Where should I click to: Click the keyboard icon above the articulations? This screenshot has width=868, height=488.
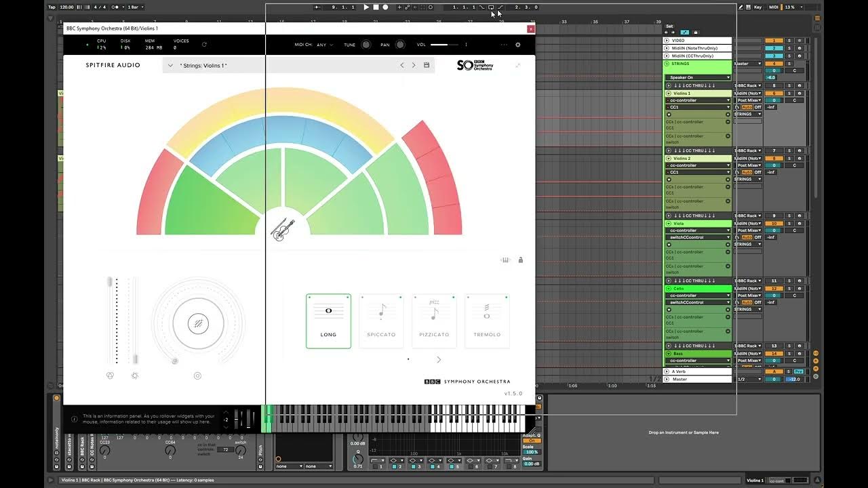[505, 260]
